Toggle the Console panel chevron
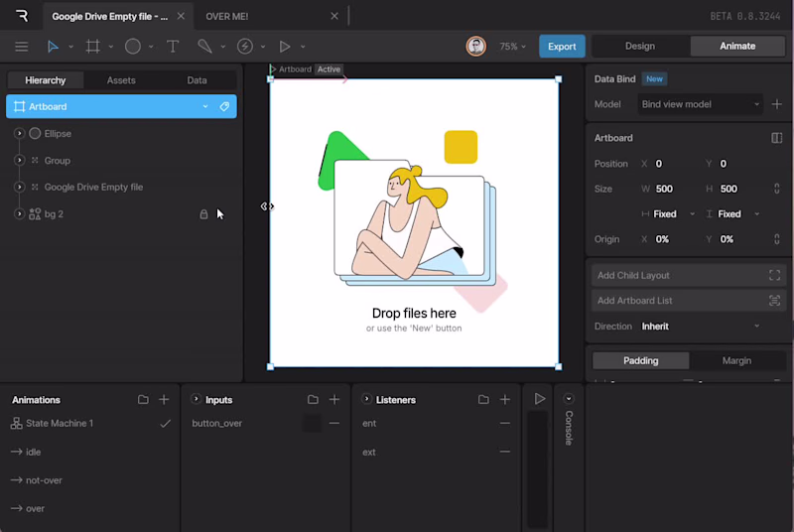This screenshot has height=532, width=794. tap(569, 399)
